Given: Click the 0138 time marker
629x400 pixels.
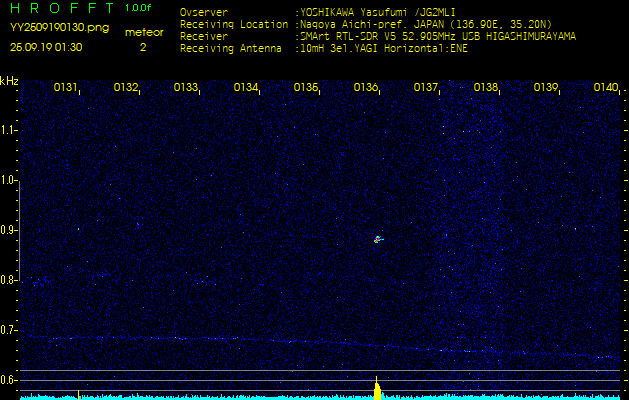Looking at the screenshot, I should pos(485,87).
